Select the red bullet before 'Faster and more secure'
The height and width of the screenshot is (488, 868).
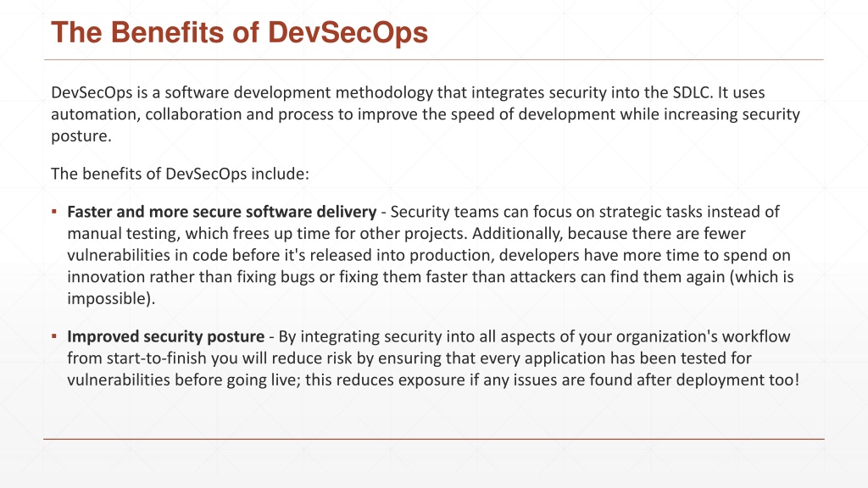(54, 211)
